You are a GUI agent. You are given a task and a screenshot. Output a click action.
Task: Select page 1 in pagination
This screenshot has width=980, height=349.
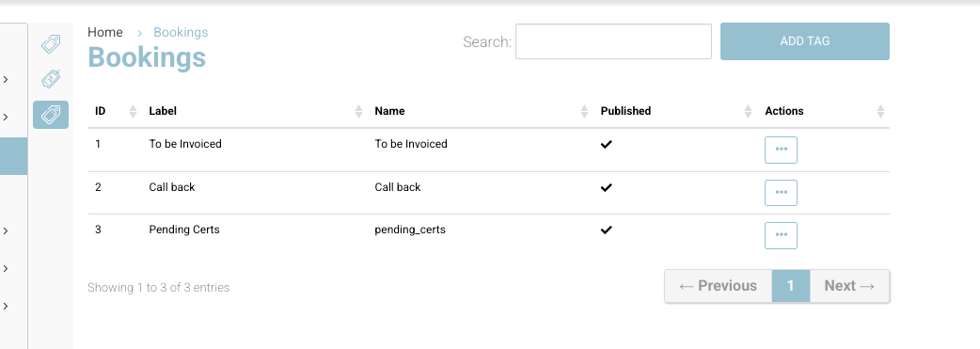(791, 286)
